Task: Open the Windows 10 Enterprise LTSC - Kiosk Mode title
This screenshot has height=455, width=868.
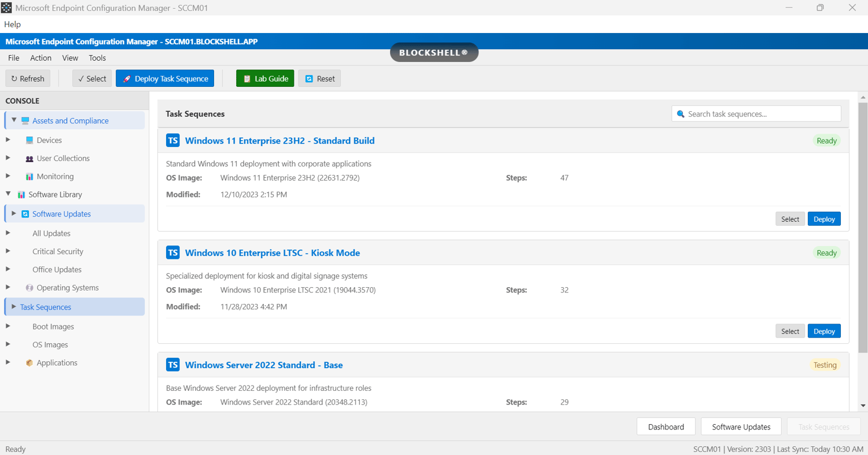Action: 273,253
